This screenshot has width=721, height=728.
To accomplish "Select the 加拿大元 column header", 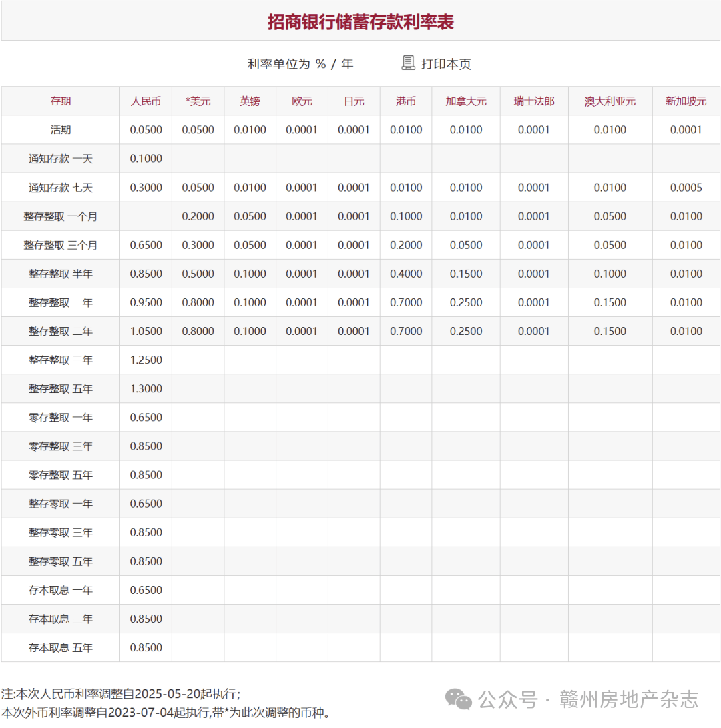I will coord(466,101).
